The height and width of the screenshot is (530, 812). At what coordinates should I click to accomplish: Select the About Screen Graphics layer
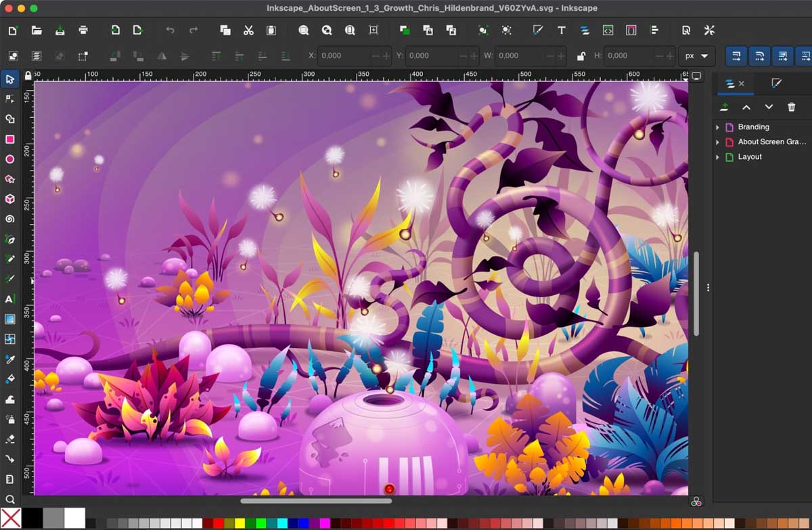click(771, 142)
